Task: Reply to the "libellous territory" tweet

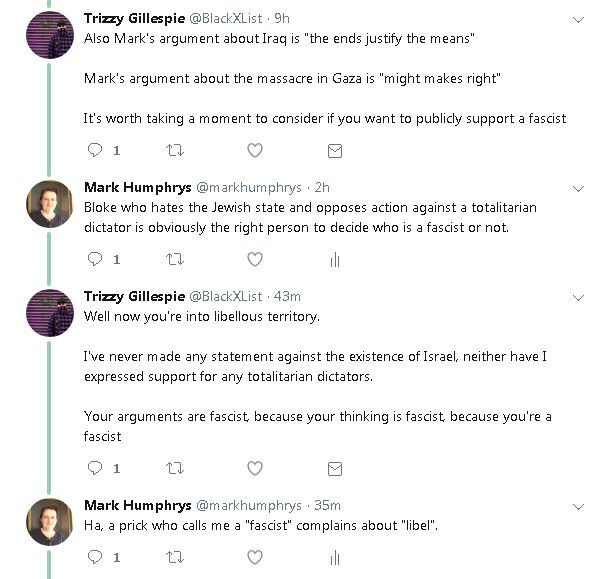Action: (x=96, y=468)
